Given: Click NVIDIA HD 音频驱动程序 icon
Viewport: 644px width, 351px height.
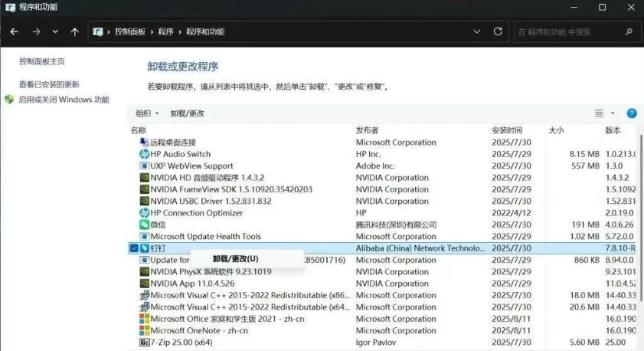Looking at the screenshot, I should tap(144, 178).
